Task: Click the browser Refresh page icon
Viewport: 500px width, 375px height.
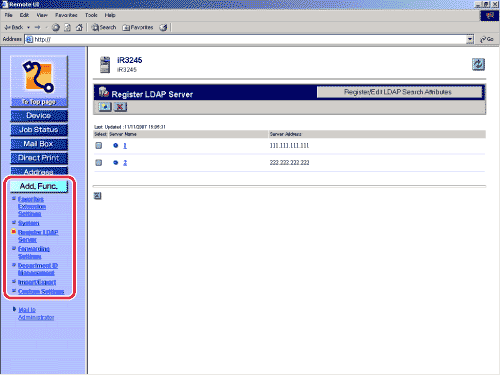Action: (67, 27)
